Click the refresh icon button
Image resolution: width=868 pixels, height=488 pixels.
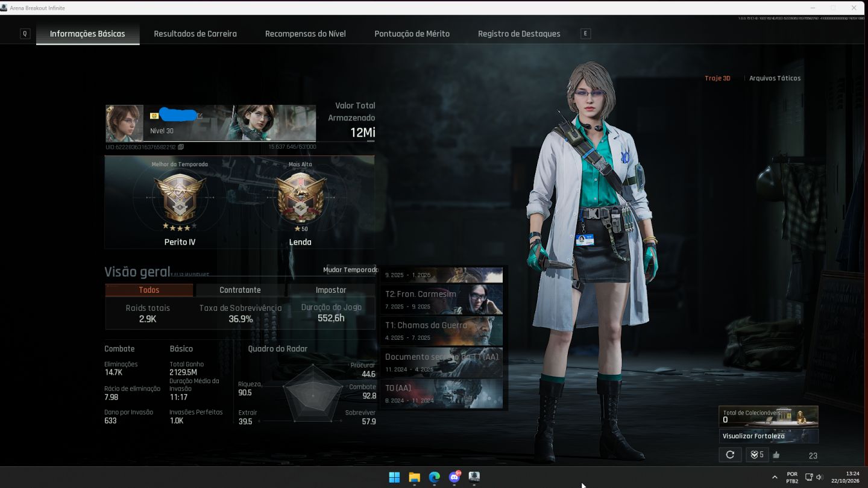730,455
